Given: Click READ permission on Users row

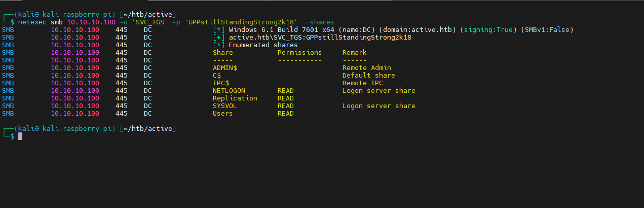Looking at the screenshot, I should pyautogui.click(x=286, y=114).
